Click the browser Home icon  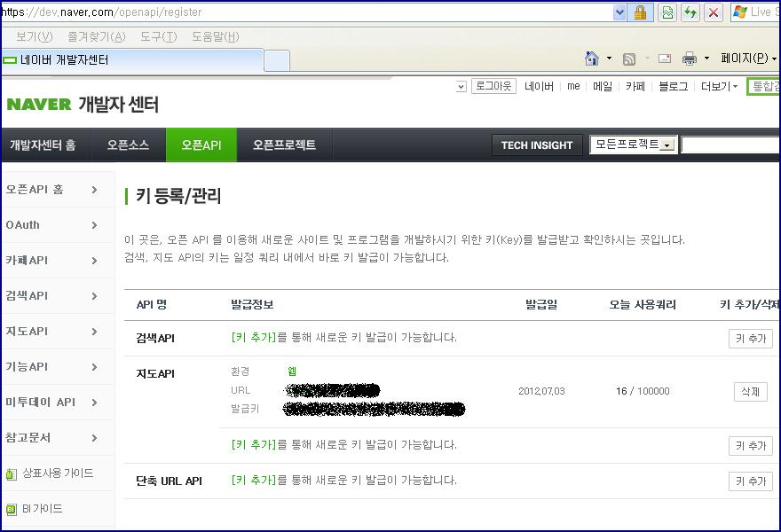click(x=592, y=59)
